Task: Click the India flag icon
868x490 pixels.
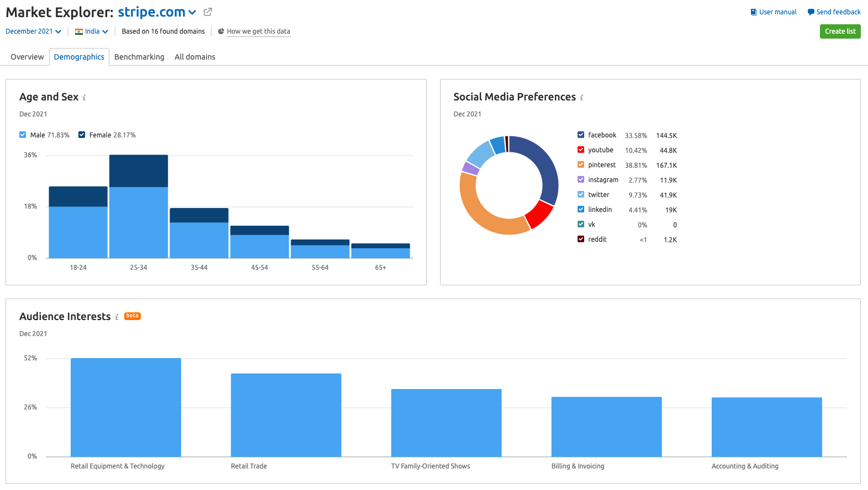Action: point(79,31)
